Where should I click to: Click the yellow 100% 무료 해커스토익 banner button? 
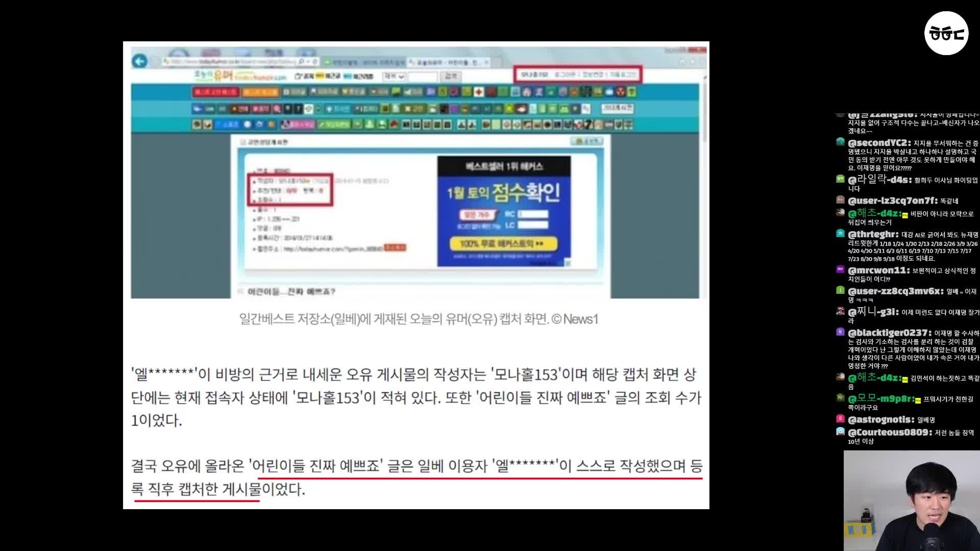(503, 243)
